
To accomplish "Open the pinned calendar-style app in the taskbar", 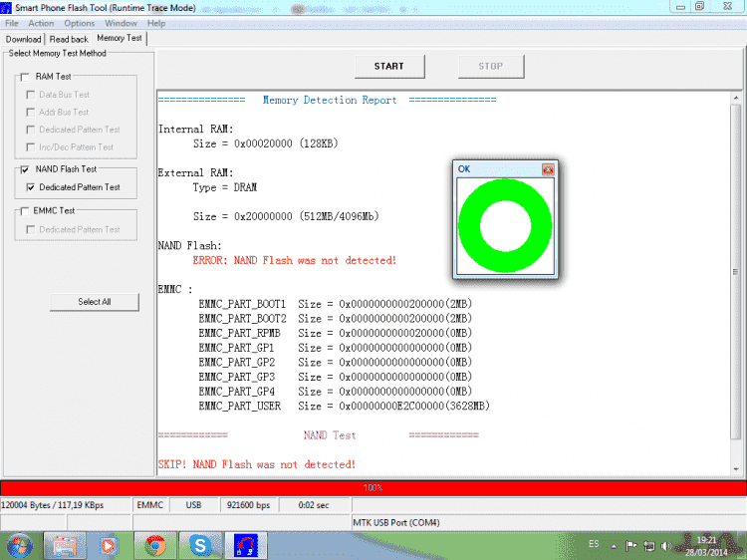I will pyautogui.click(x=65, y=546).
